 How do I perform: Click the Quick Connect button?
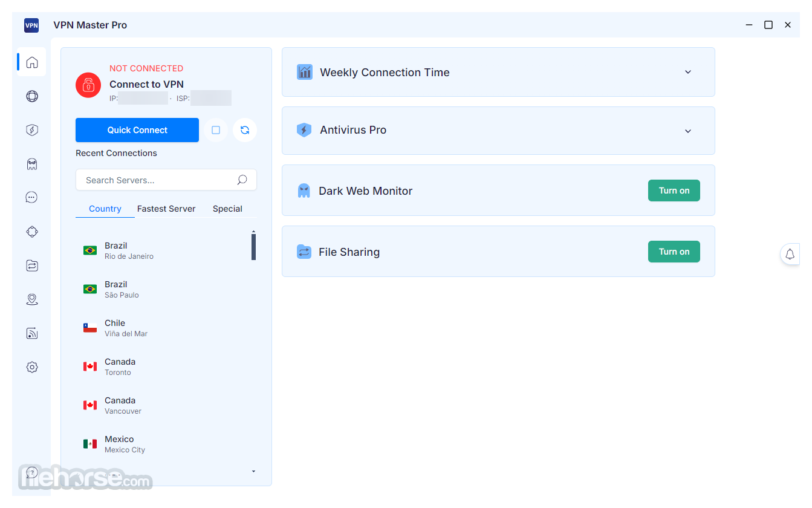coord(137,130)
